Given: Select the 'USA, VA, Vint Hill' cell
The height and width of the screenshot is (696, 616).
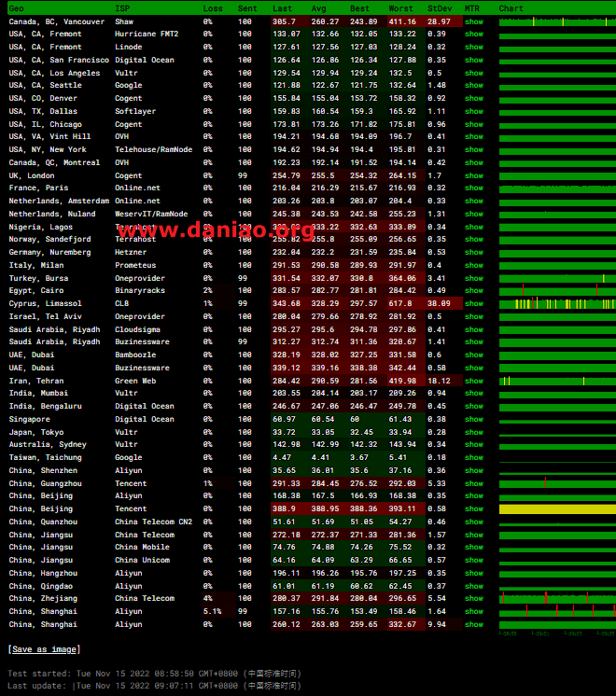Looking at the screenshot, I should (x=49, y=136).
